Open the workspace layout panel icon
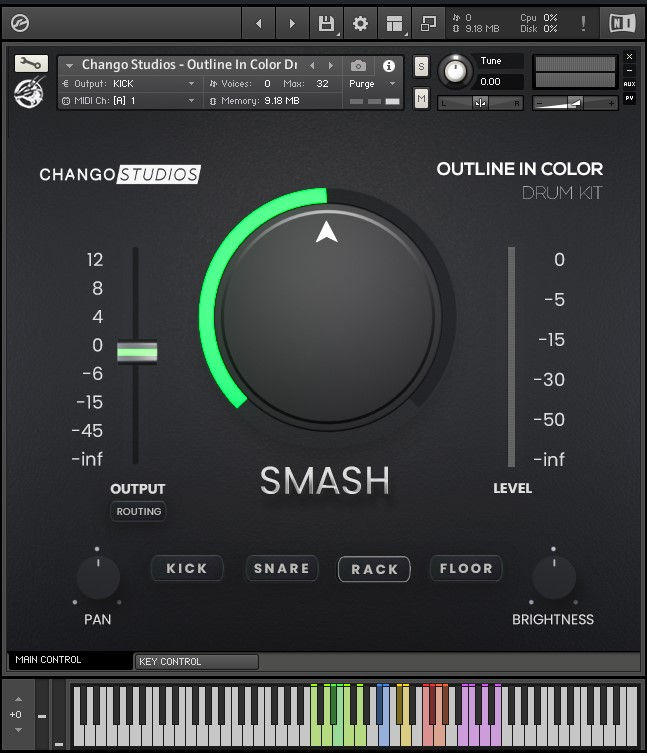The height and width of the screenshot is (753, 647). 394,23
